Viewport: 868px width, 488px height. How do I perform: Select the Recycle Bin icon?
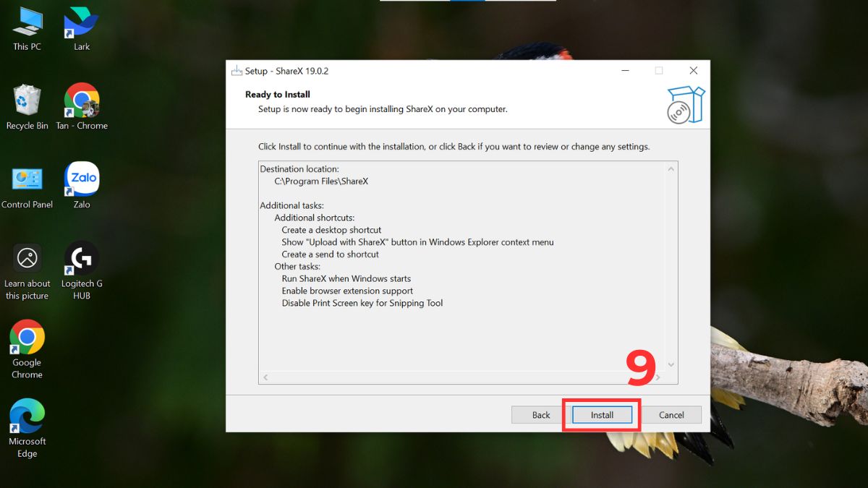[27, 107]
